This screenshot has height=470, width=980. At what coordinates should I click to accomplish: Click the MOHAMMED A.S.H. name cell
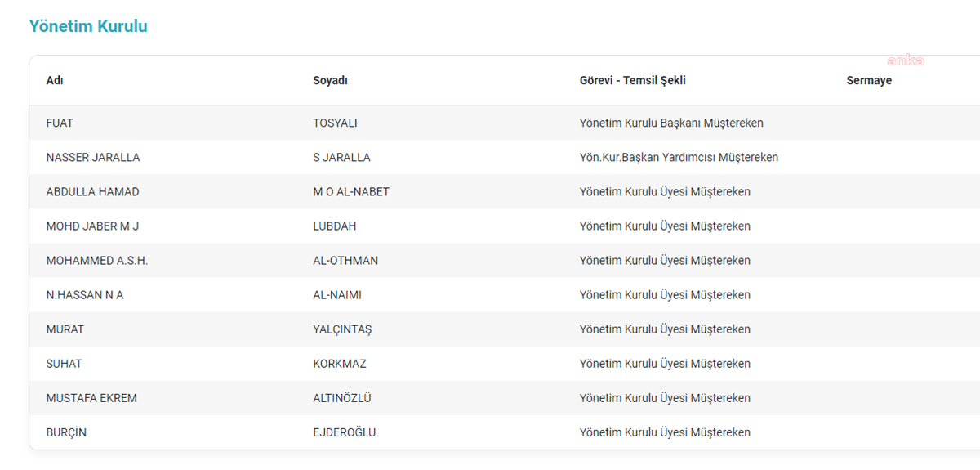tap(97, 261)
